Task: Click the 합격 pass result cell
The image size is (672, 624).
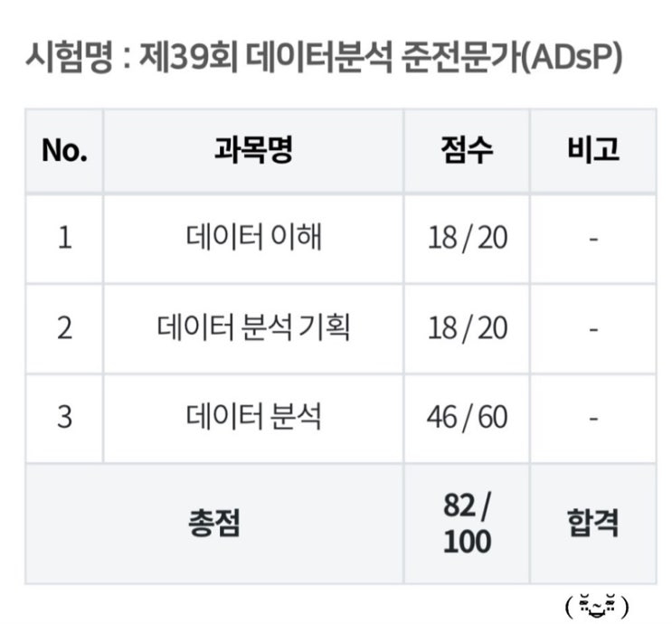Action: point(593,524)
